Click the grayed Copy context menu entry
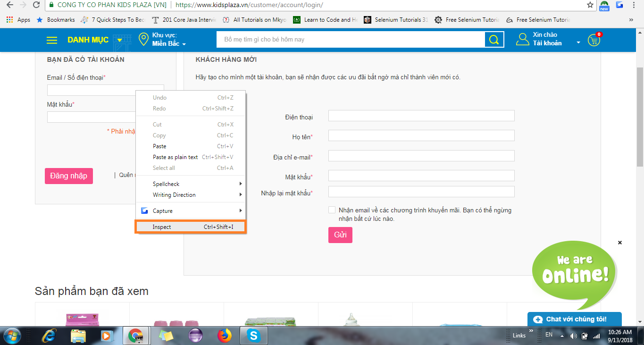The height and width of the screenshot is (345, 644). tap(190, 135)
